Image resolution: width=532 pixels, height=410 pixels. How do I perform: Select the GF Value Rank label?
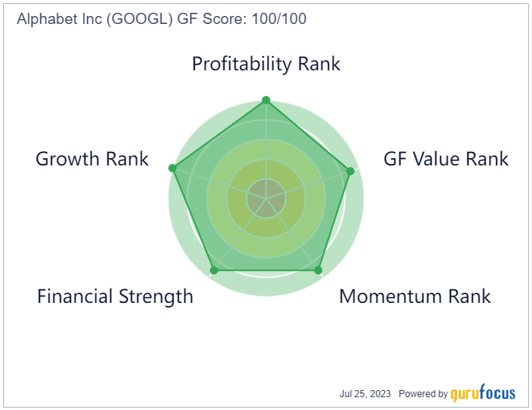coord(446,159)
